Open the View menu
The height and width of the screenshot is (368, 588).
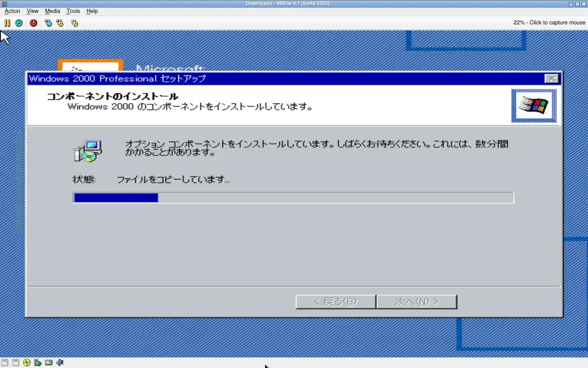coord(33,11)
